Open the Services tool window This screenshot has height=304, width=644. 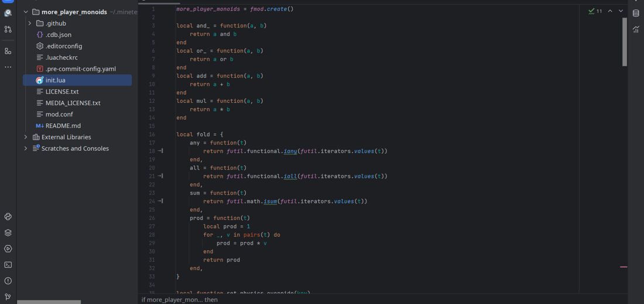(8, 248)
